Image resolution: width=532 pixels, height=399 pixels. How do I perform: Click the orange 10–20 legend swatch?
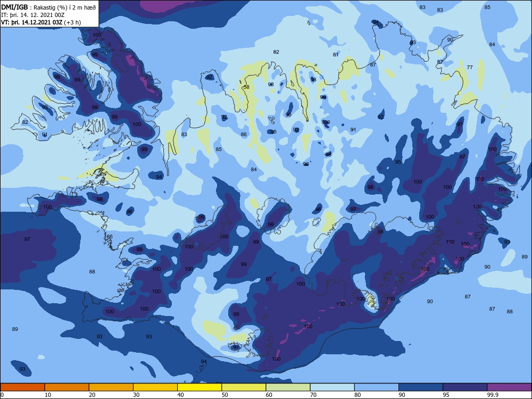(x=67, y=387)
